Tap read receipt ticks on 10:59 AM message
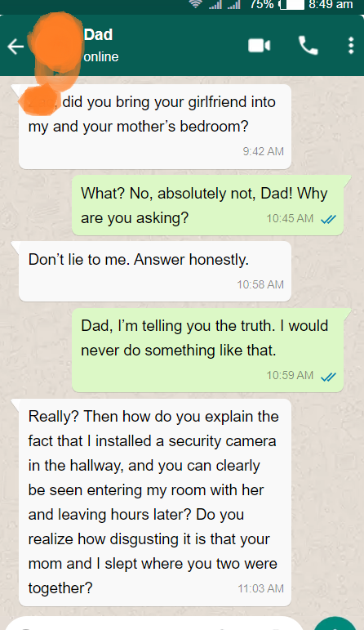364x630 pixels. pyautogui.click(x=328, y=377)
